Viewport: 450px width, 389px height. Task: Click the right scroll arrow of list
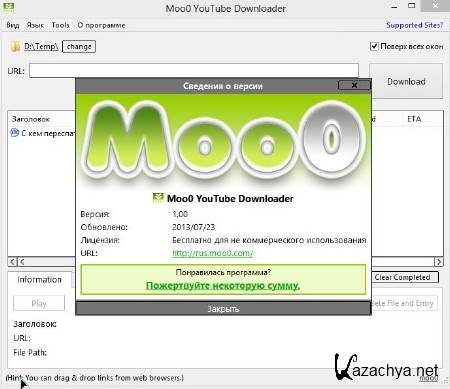coord(439,262)
